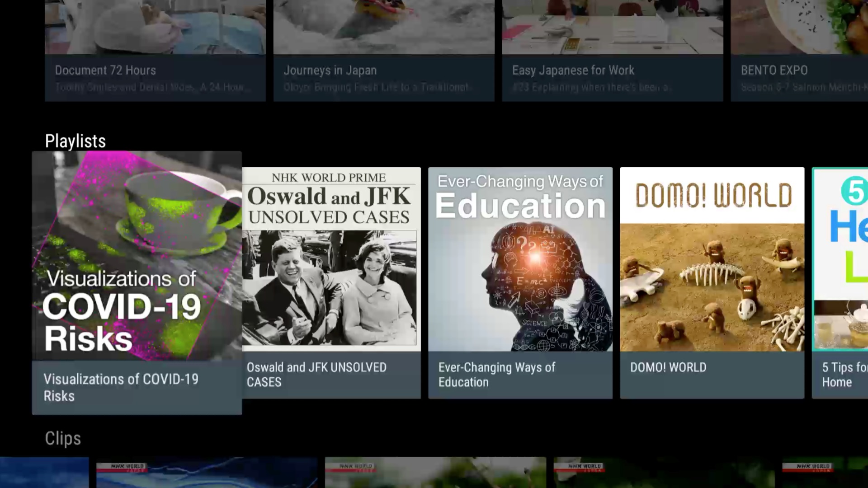Select Oswald and JFK Unsolved Cases cover
Screen dimensions: 868x488
coord(331,259)
